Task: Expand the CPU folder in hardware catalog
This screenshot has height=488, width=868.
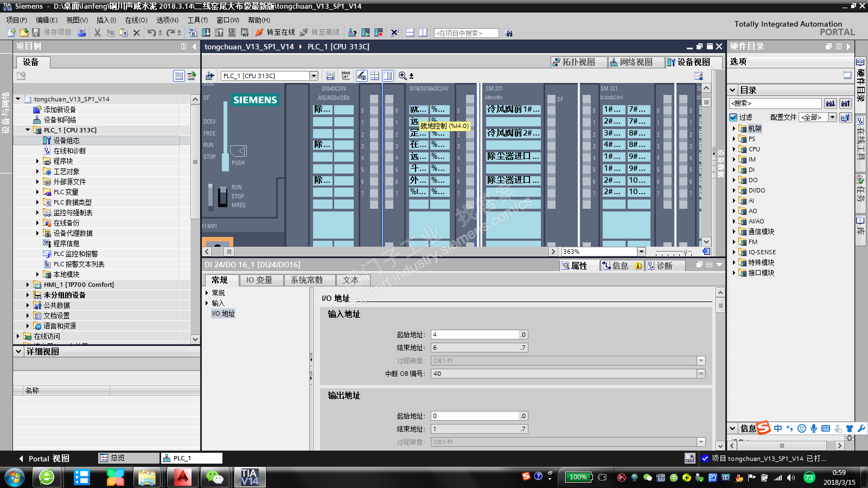Action: (x=734, y=149)
